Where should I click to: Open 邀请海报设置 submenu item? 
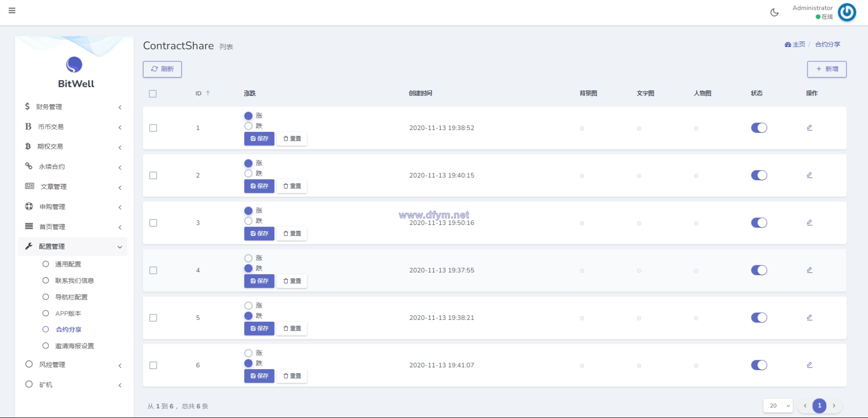74,346
